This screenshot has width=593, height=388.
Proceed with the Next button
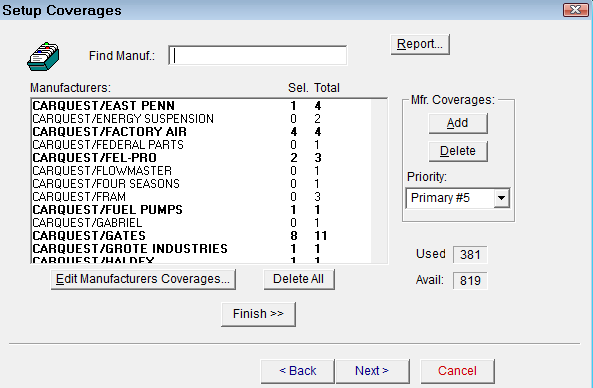pyautogui.click(x=372, y=371)
